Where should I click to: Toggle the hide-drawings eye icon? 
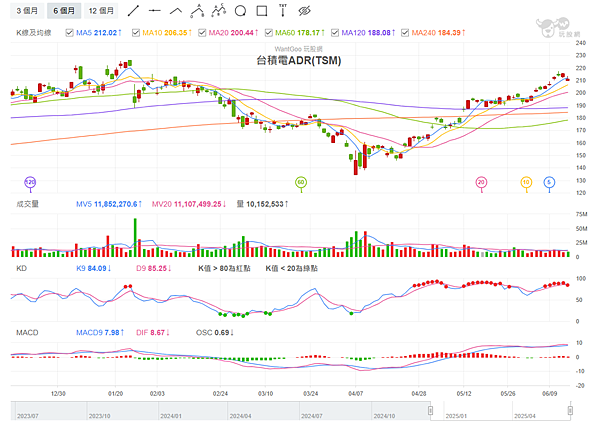(305, 11)
